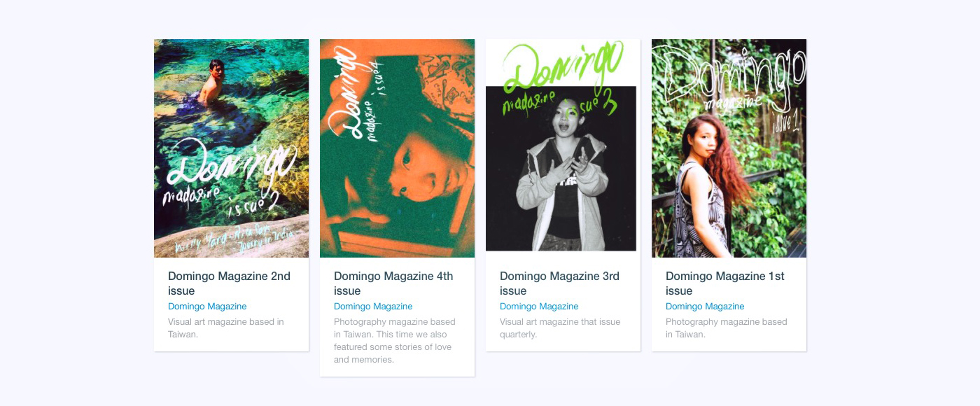
Task: Follow the Domingo Magazine publisher link under 4th issue
Action: (373, 307)
